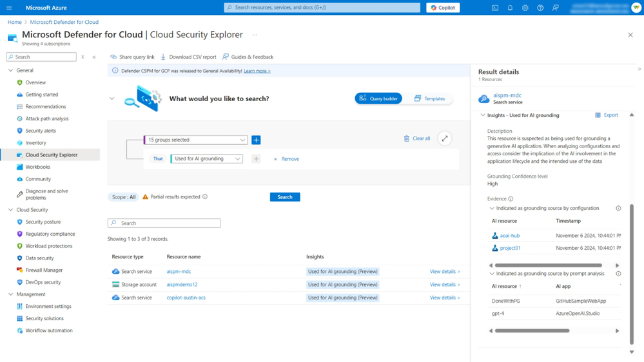
Task: Go to Microsoft Defender for Cloud breadcrumb
Action: pos(64,22)
